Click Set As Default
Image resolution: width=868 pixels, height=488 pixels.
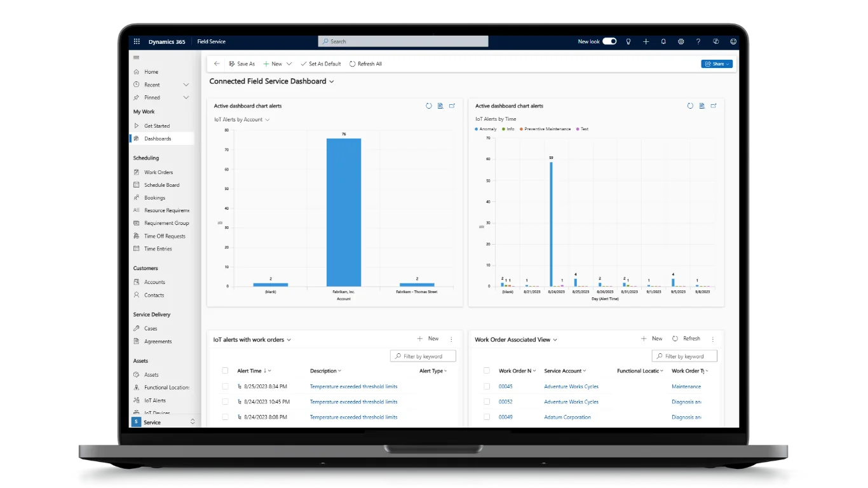click(320, 64)
